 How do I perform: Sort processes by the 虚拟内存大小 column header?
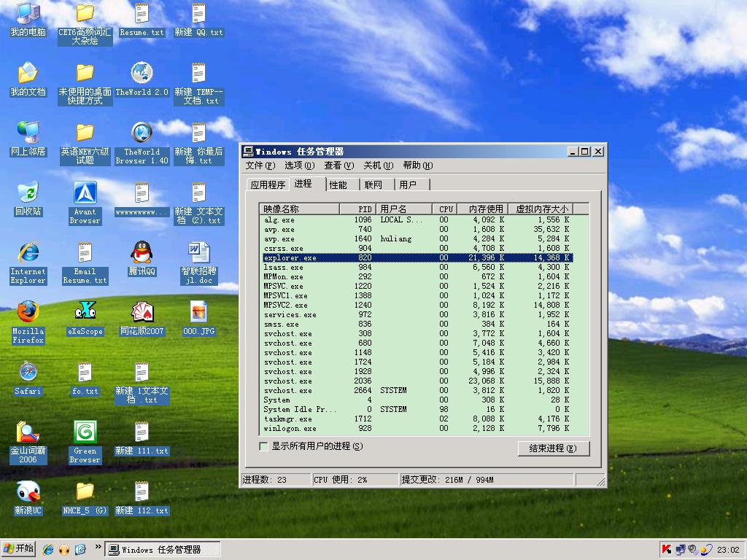pyautogui.click(x=541, y=209)
